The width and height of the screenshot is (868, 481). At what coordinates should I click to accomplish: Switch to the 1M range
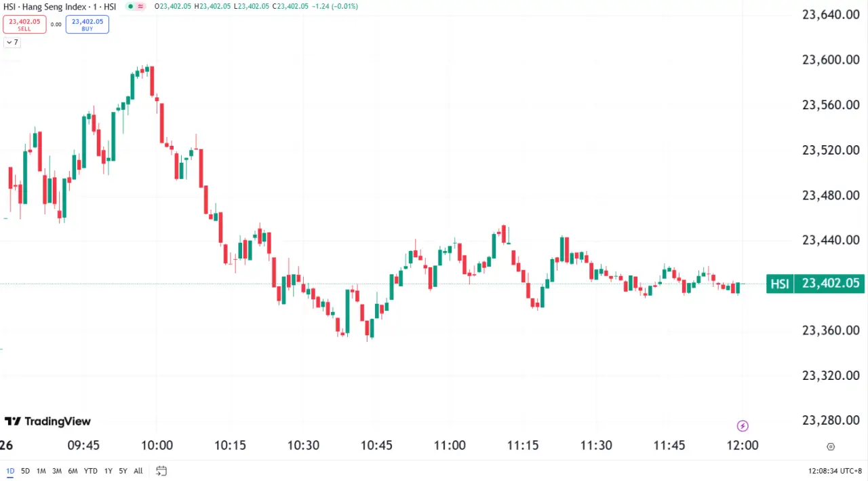click(41, 470)
